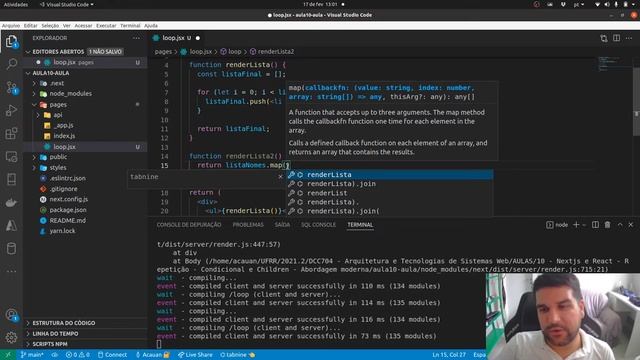This screenshot has width=640, height=360.
Task: Open the Run and Debug view
Action: [11, 110]
